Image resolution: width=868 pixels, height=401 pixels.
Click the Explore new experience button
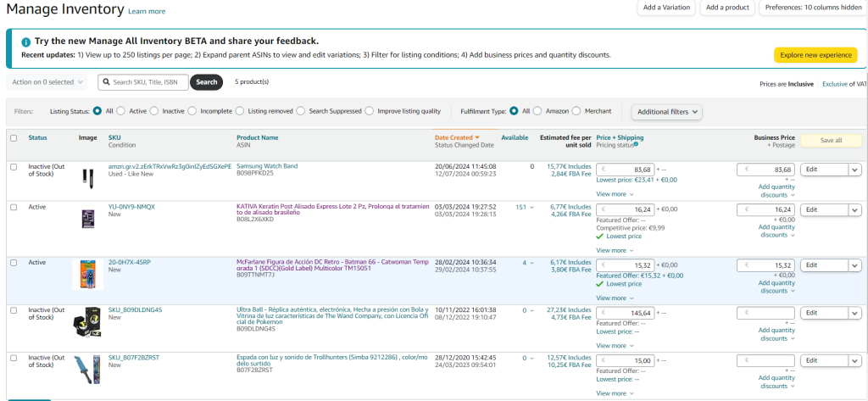click(815, 55)
